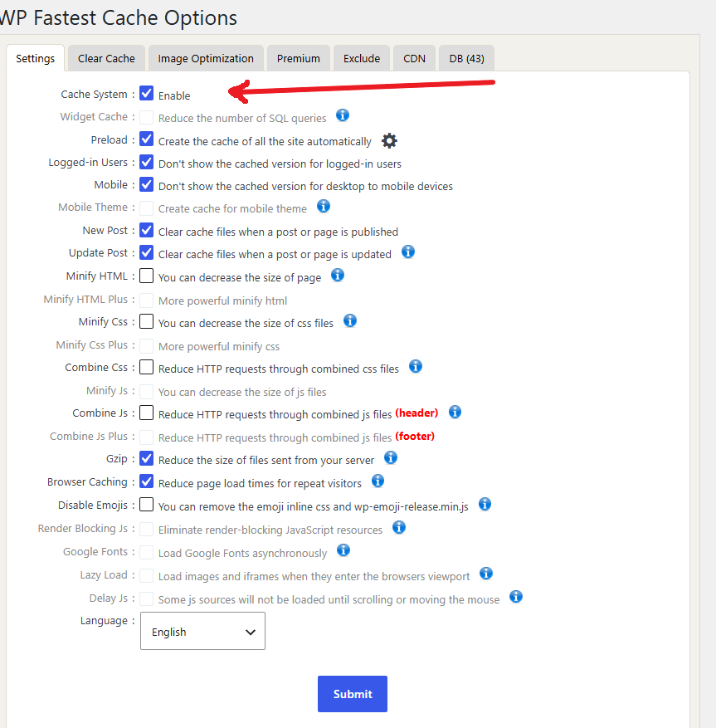Open DB (43) tab
716x728 pixels.
click(466, 58)
